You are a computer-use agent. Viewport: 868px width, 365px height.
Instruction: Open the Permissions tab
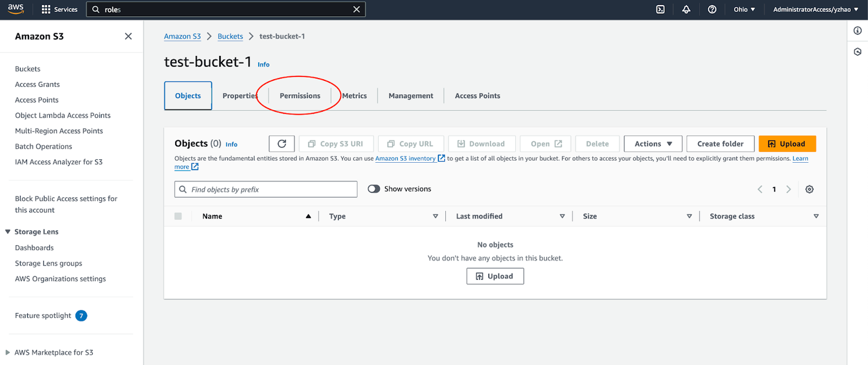(300, 96)
